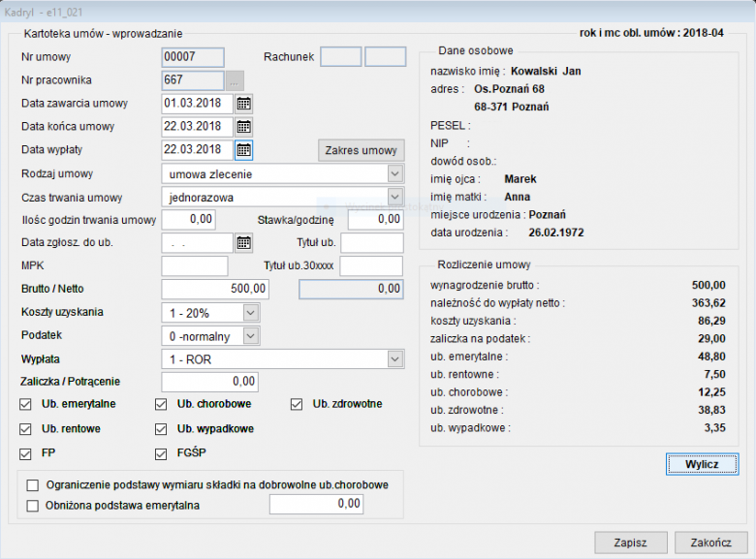Click the Zakończ button
This screenshot has height=559, width=756.
pyautogui.click(x=710, y=543)
